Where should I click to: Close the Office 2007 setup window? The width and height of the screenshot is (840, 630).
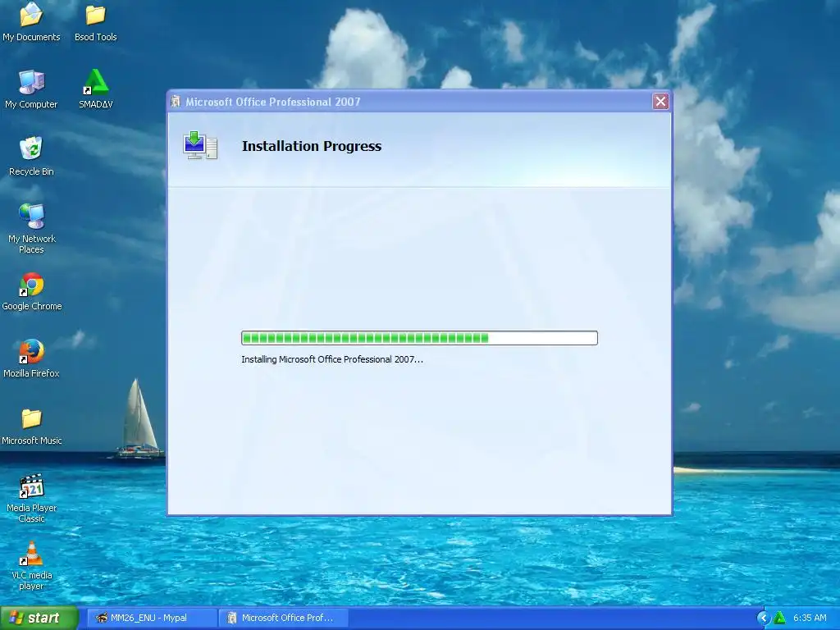pos(660,101)
